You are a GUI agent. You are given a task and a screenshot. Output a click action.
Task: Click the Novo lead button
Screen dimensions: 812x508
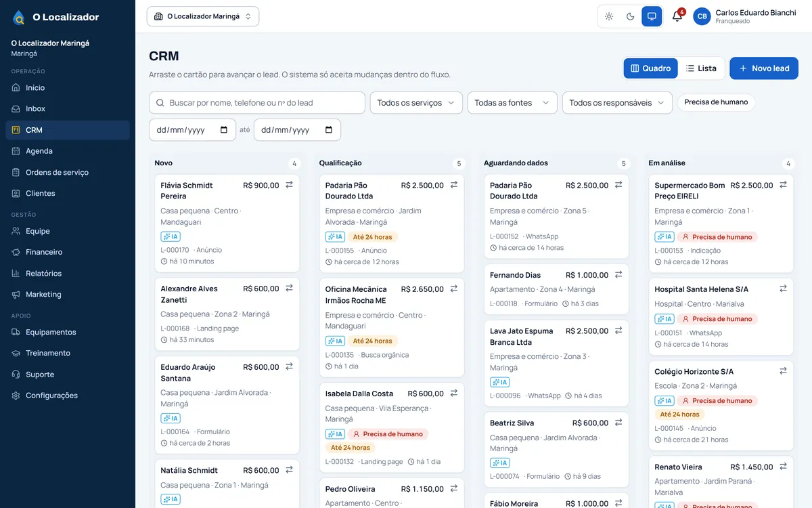tap(764, 68)
